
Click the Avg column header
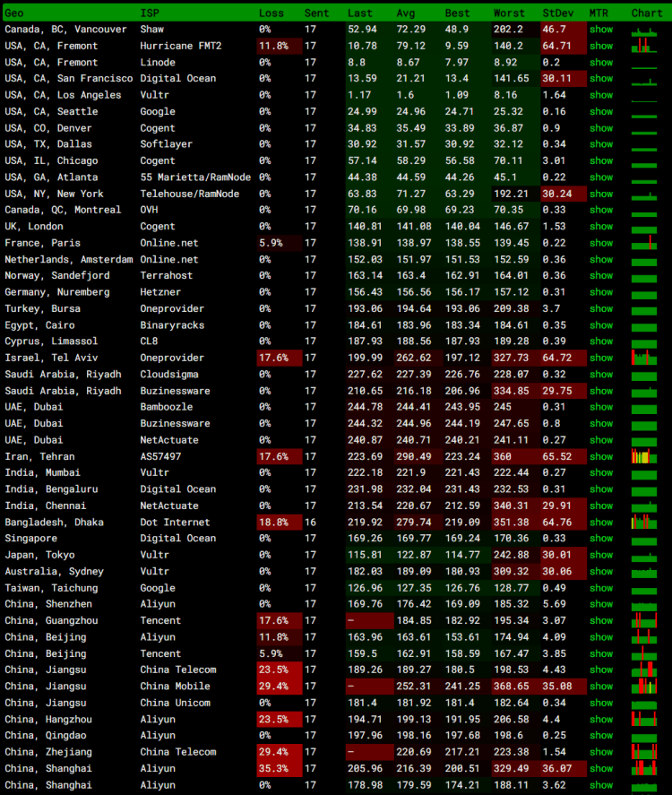[x=406, y=13]
